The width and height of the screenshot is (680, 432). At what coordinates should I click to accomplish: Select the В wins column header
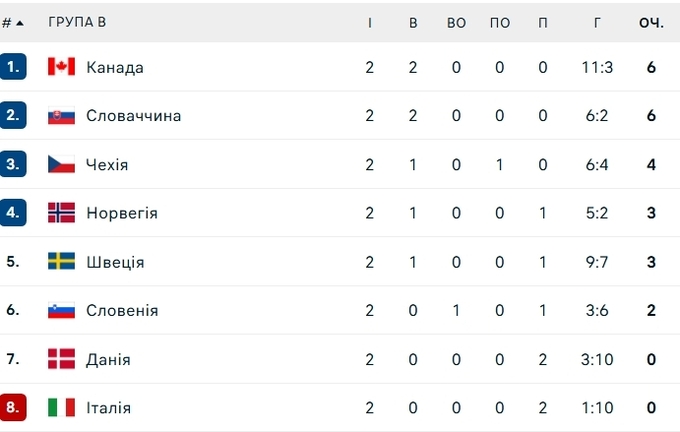pos(413,23)
